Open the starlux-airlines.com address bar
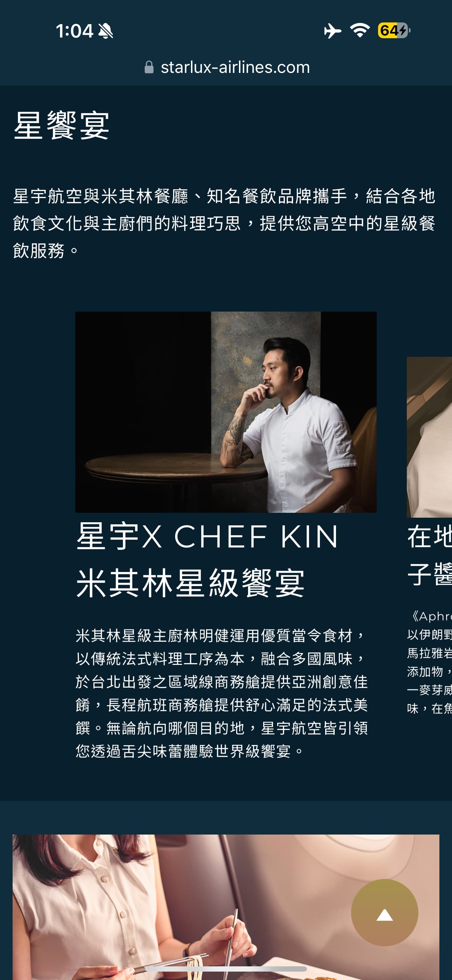The image size is (452, 980). point(227,67)
